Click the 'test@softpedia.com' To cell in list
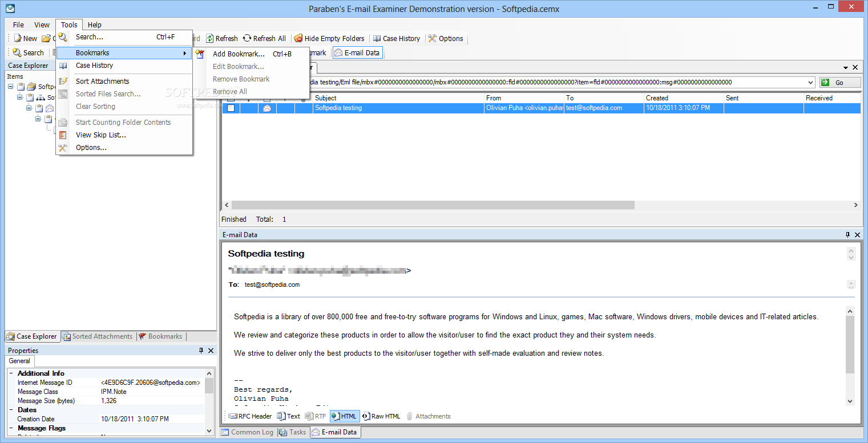Viewport: 868px width, 443px height. coord(604,108)
